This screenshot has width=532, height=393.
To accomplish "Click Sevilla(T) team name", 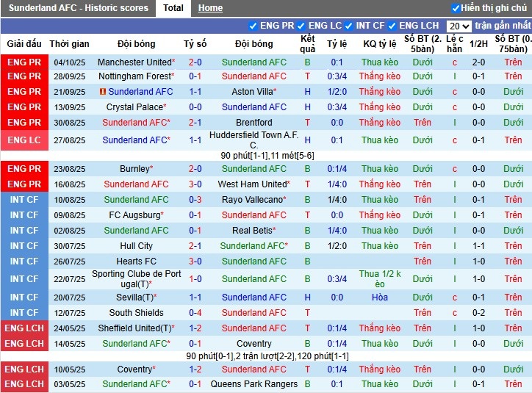I will tap(134, 298).
